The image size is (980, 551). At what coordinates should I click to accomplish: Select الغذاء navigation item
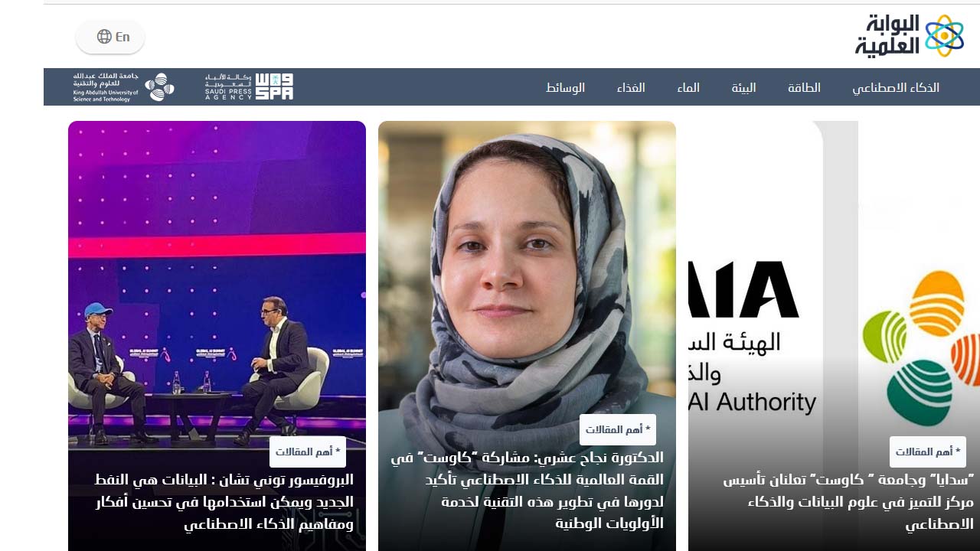631,87
